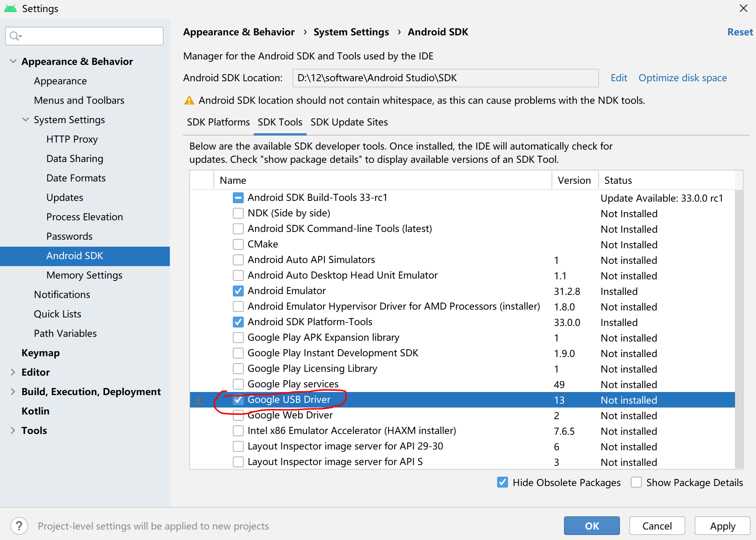756x540 pixels.
Task: Click the Android Studio logo icon
Action: pos(10,8)
